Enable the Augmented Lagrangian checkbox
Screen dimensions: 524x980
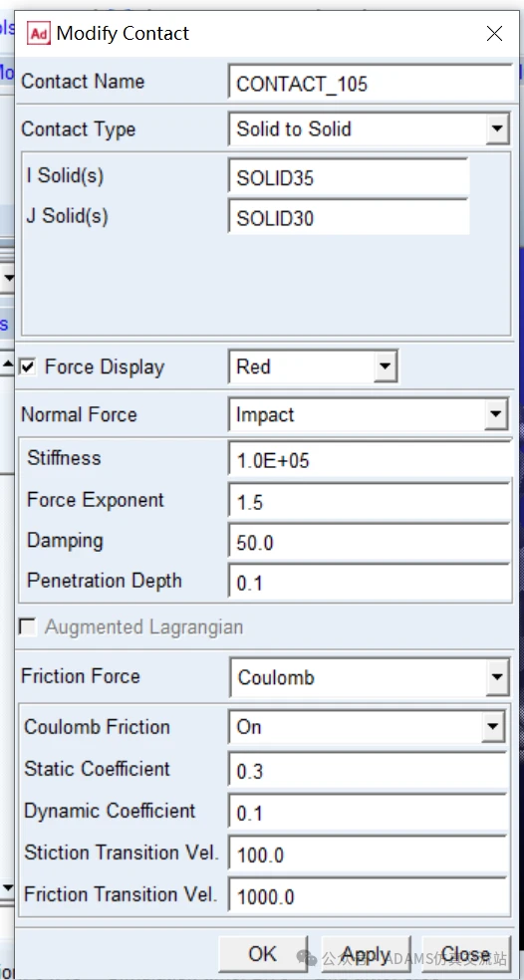[x=28, y=626]
